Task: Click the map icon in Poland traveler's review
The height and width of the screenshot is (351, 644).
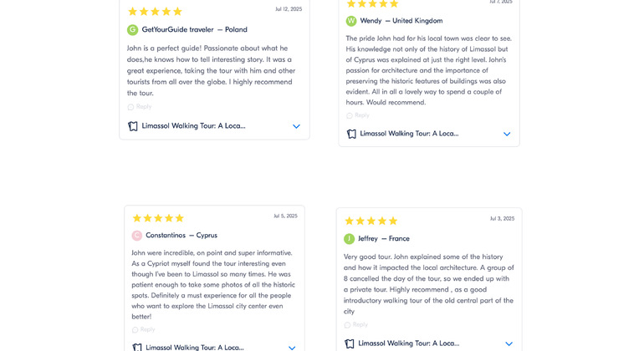Action: coord(133,126)
